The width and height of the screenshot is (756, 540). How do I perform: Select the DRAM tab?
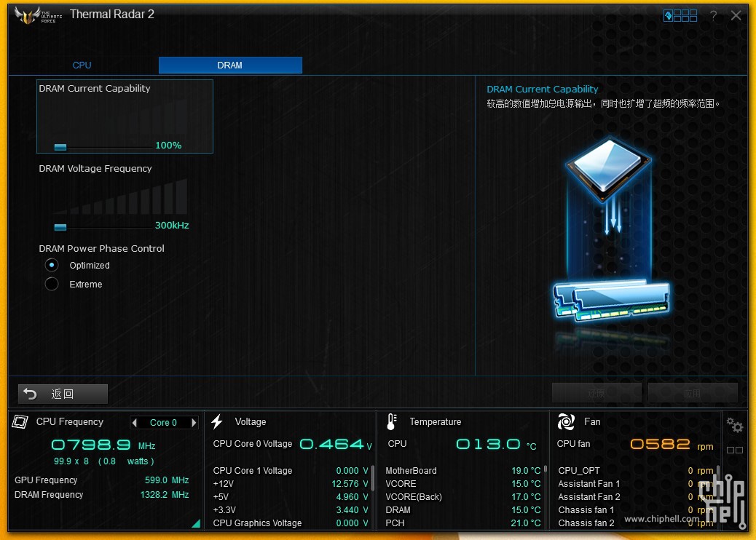point(230,65)
